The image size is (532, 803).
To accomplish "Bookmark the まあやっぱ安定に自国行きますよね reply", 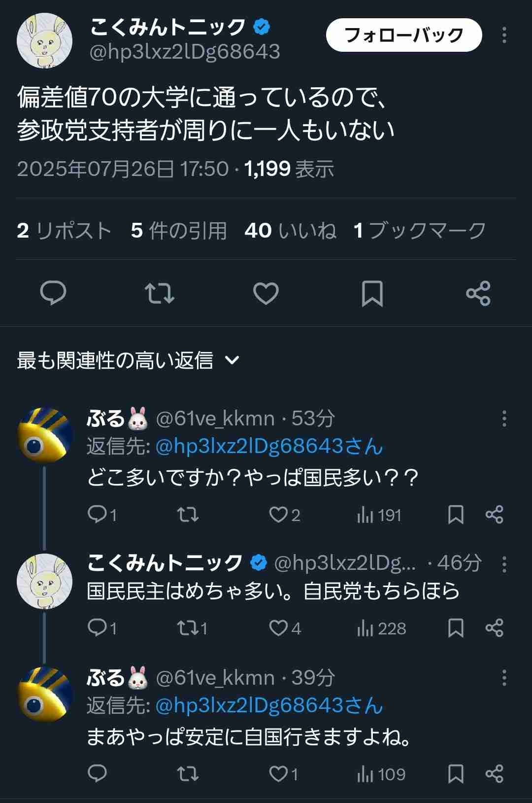I will [x=456, y=774].
